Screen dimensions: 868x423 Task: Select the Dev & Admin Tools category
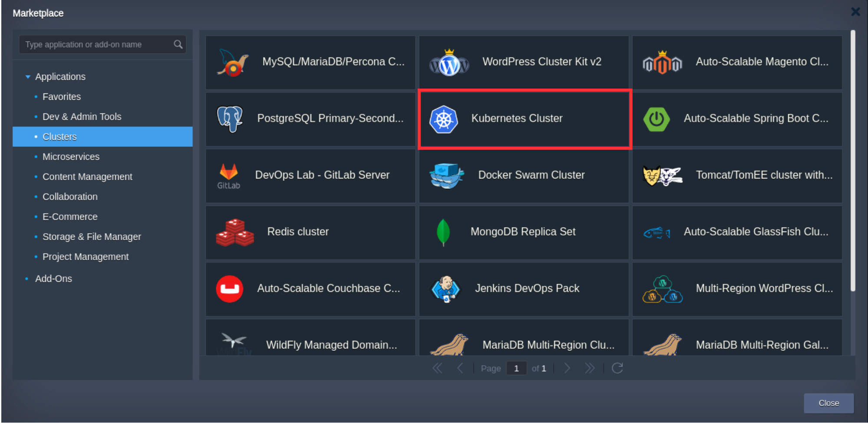82,117
